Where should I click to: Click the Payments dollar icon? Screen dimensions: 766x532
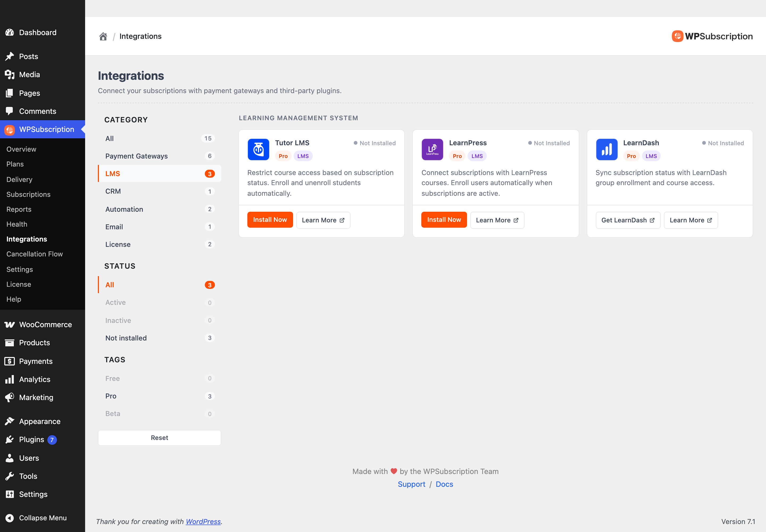10,361
